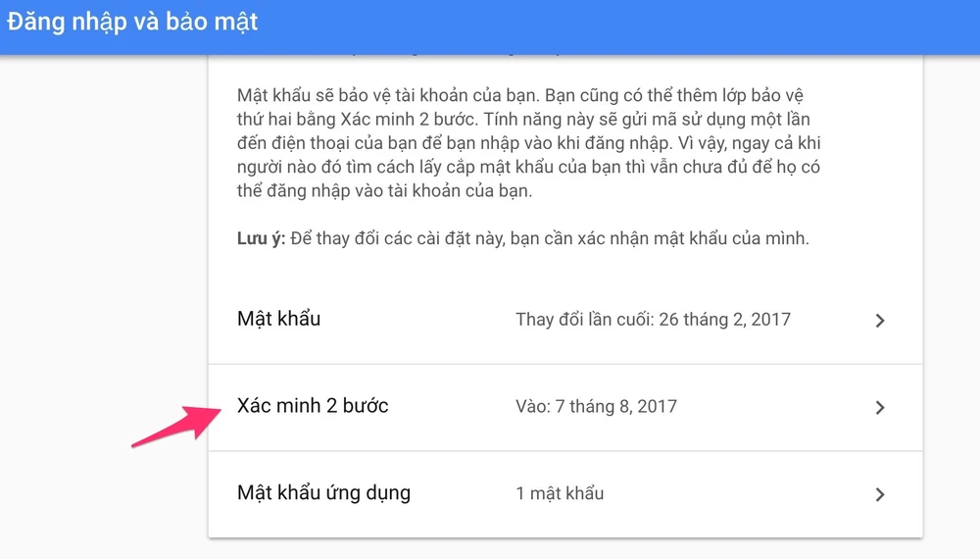Select the '1 mật khẩu' count text
The height and width of the screenshot is (559, 980).
coord(560,493)
